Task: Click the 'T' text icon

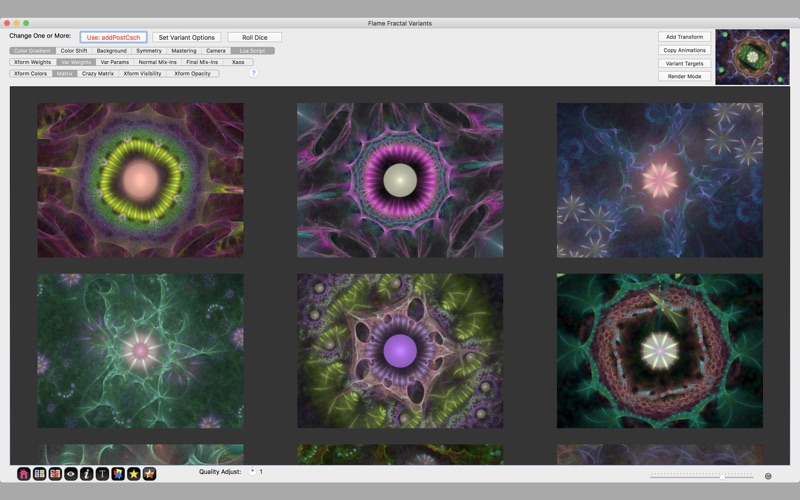Action: pyautogui.click(x=102, y=474)
